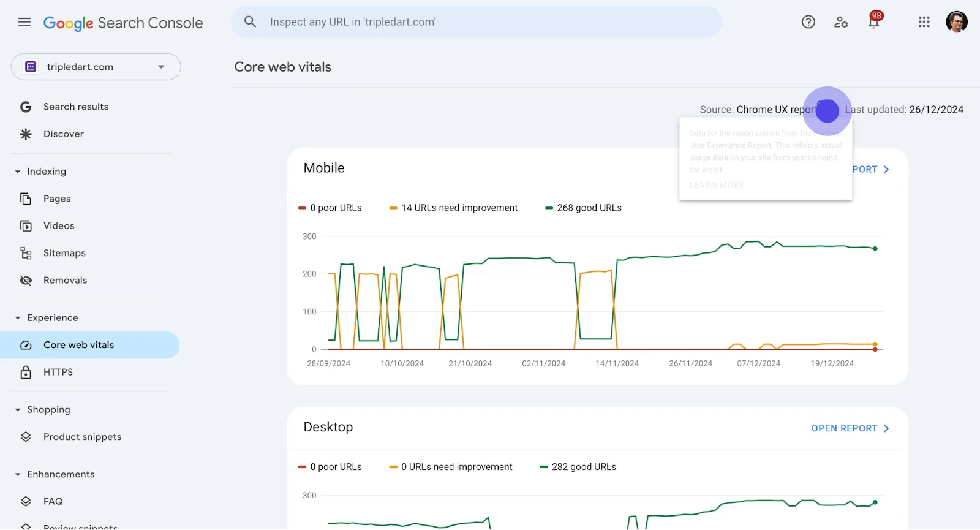Screen dimensions: 980x530
Task: Click Desktop 0 poor URLs legend
Action: coord(330,467)
